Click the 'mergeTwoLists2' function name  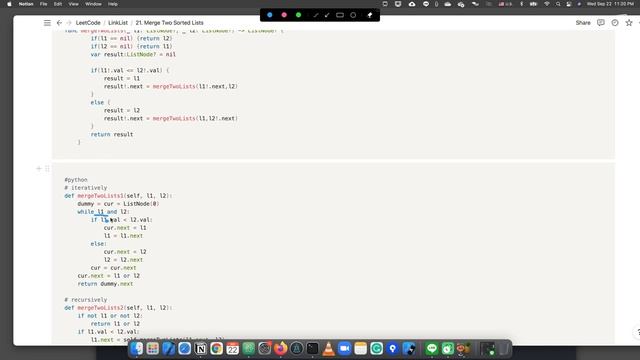100,308
